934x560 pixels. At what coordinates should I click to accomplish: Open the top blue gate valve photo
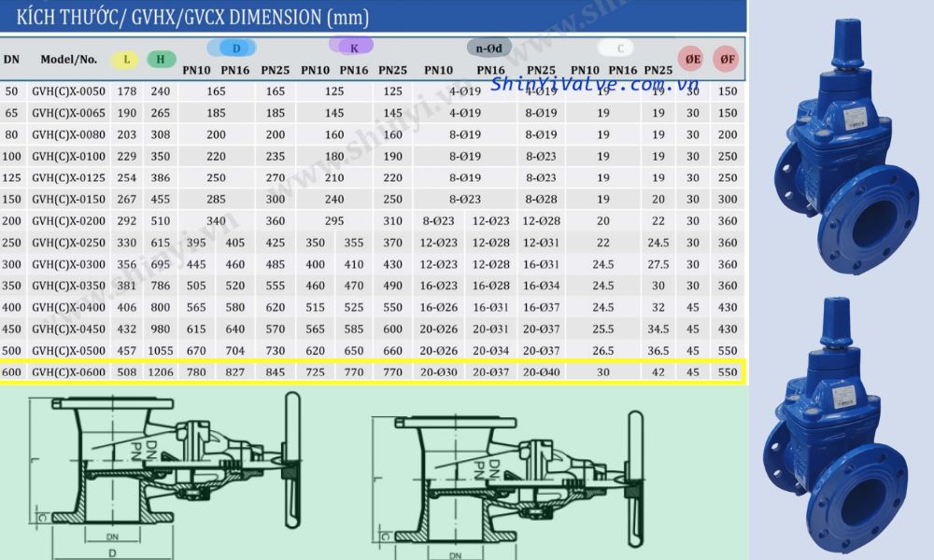pyautogui.click(x=846, y=146)
